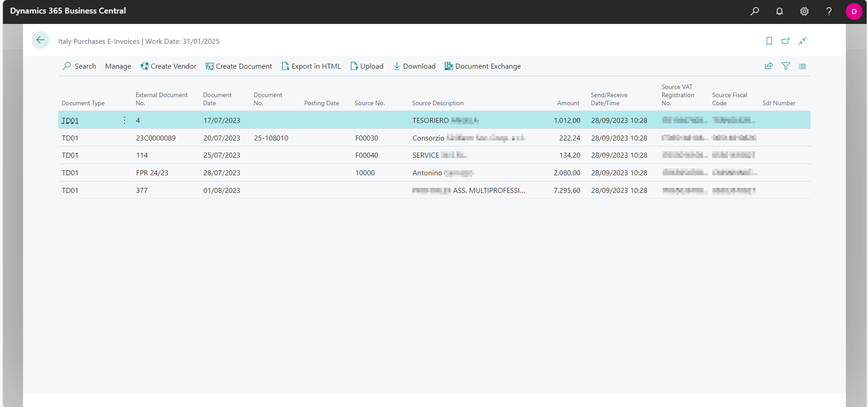This screenshot has width=868, height=407.
Task: Open the user account avatar D
Action: click(854, 12)
